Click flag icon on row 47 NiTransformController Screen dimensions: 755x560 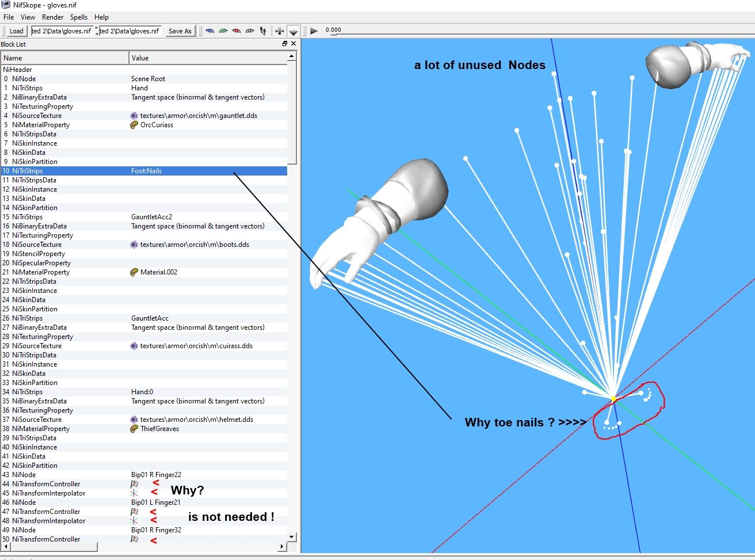pyautogui.click(x=134, y=512)
